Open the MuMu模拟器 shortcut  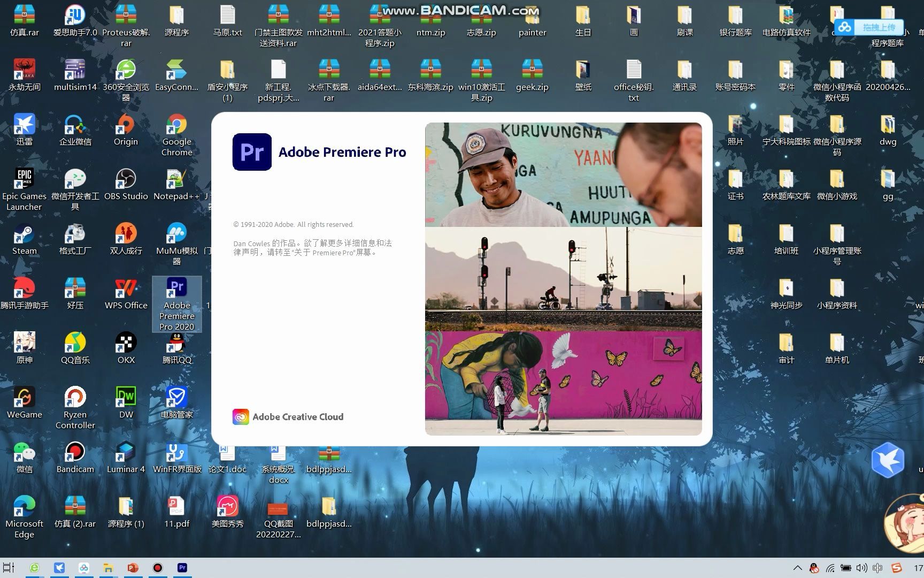tap(177, 244)
